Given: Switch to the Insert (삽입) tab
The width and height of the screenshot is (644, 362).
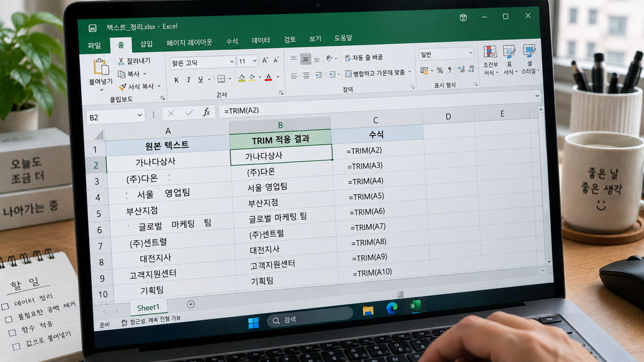Looking at the screenshot, I should tap(146, 43).
